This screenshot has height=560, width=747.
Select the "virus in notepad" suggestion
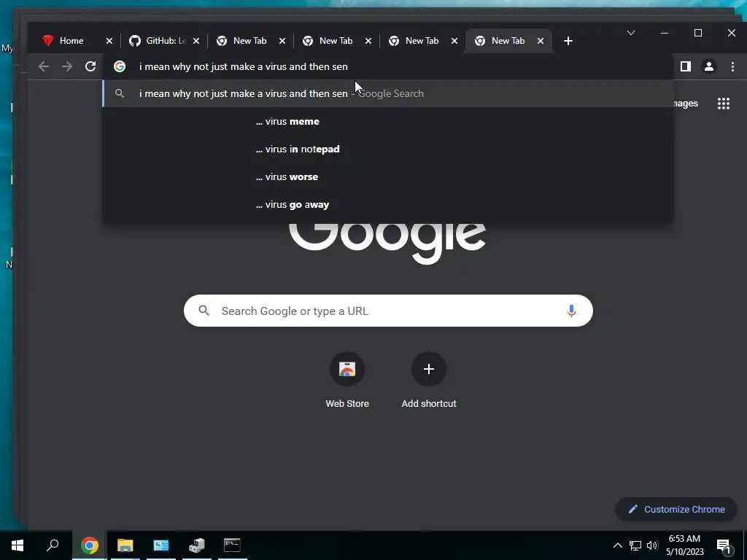[x=388, y=149]
